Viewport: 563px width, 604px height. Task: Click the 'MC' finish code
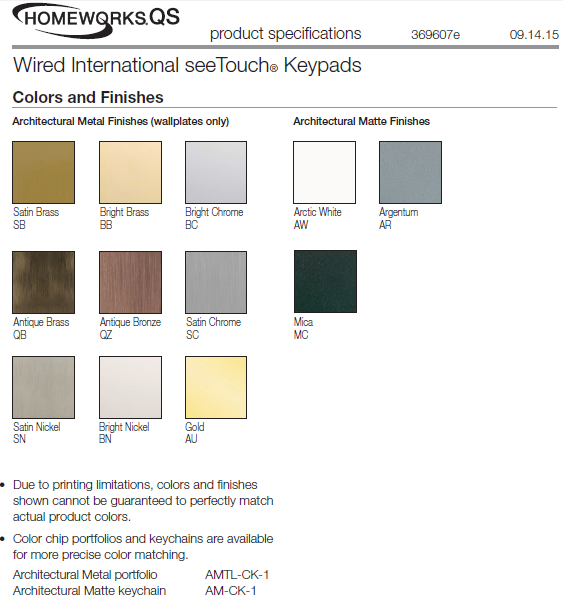pyautogui.click(x=301, y=335)
